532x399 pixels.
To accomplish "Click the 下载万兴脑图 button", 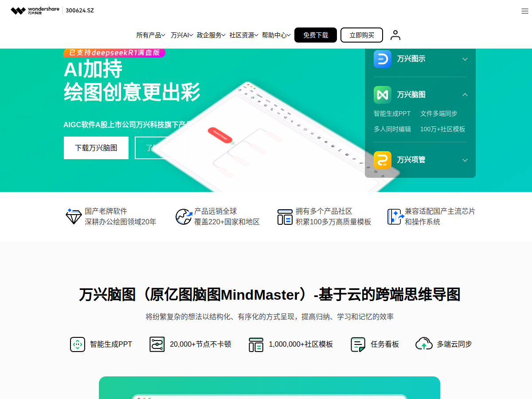I will (x=96, y=148).
